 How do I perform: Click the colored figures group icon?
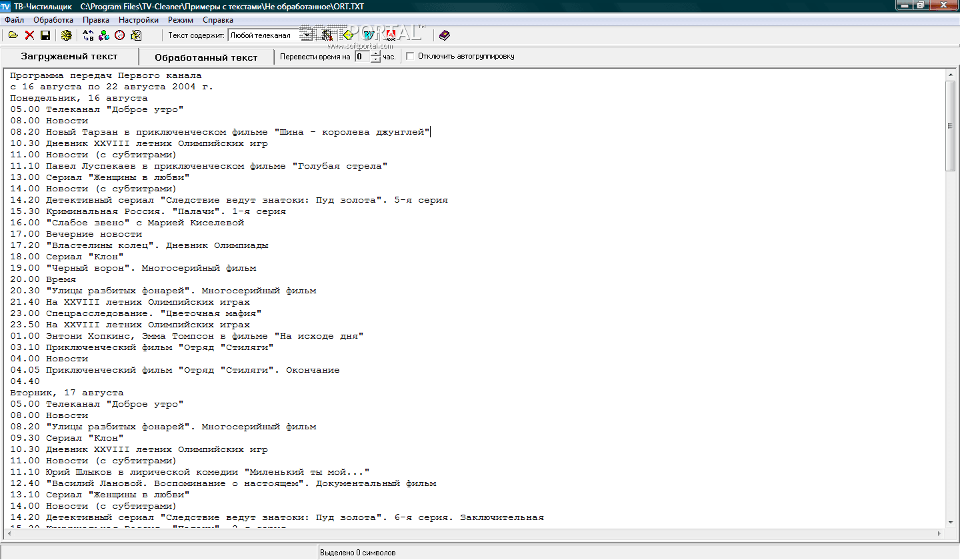click(104, 35)
